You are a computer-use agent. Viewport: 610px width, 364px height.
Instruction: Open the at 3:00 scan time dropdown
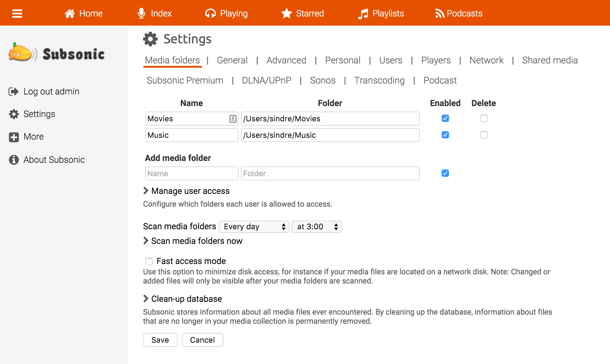point(317,227)
